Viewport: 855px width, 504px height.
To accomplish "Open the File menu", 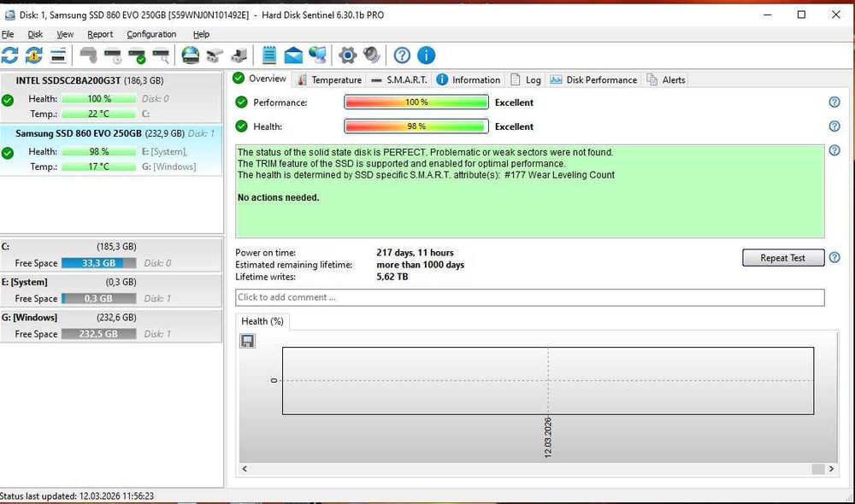I will point(8,34).
